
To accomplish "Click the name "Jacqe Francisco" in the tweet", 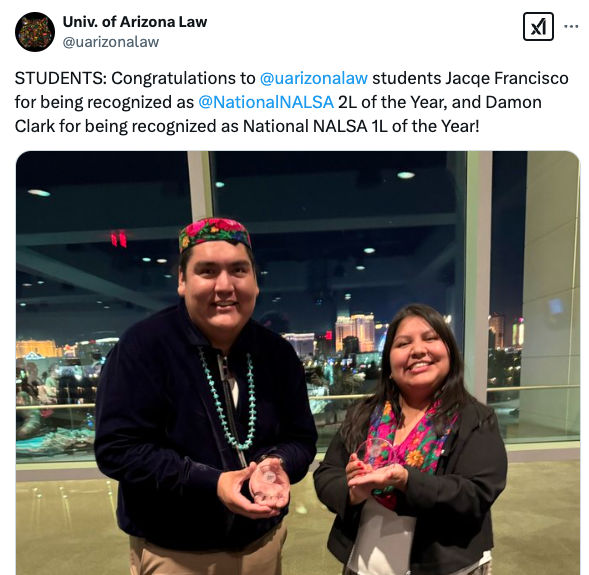I will (507, 78).
